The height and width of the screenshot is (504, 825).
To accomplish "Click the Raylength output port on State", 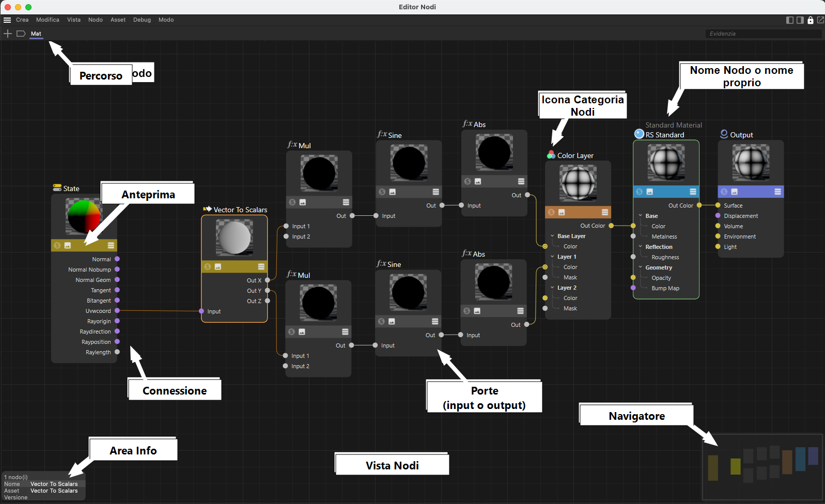I will 117,352.
